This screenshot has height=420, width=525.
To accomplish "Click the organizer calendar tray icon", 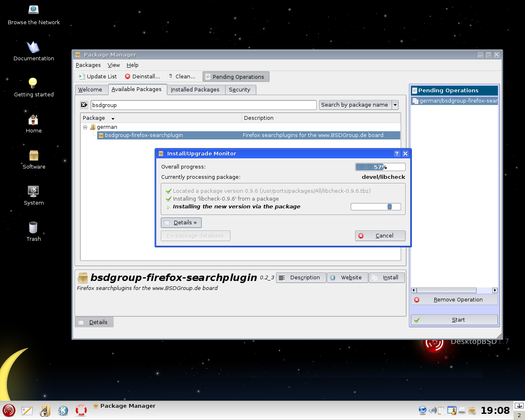I will [x=452, y=411].
